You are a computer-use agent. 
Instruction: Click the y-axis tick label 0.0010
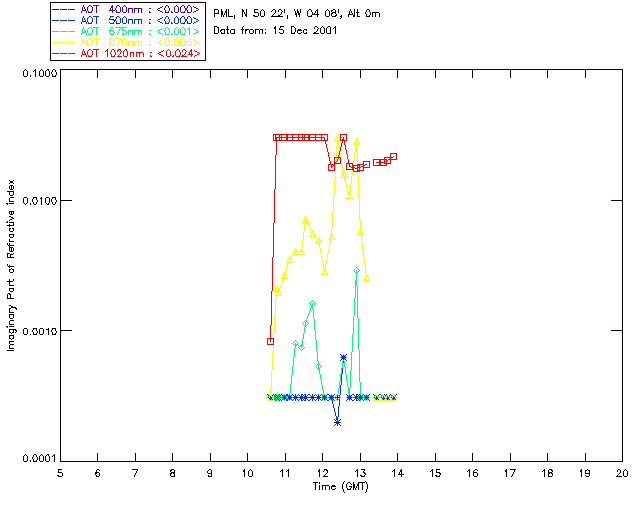(x=39, y=331)
